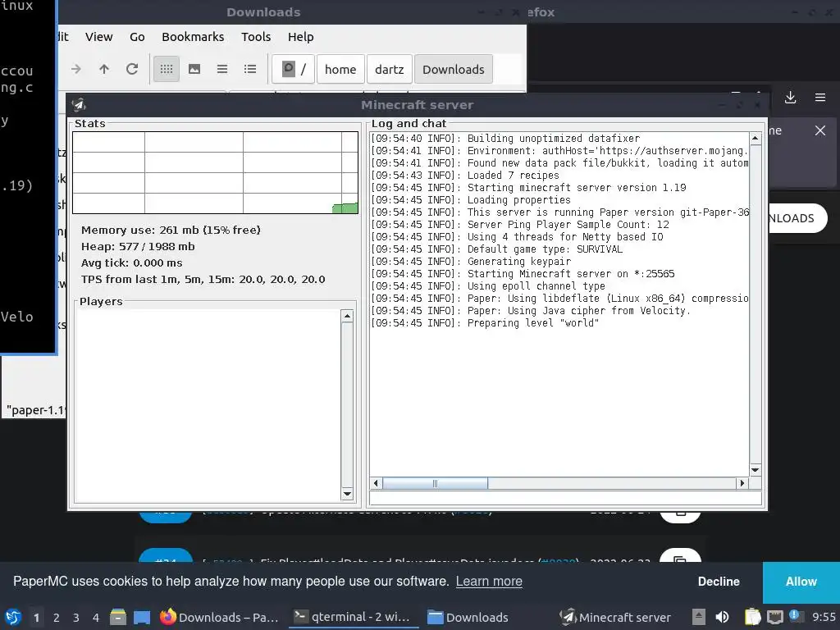Open the Bookmarks menu
The height and width of the screenshot is (630, 840).
click(193, 37)
